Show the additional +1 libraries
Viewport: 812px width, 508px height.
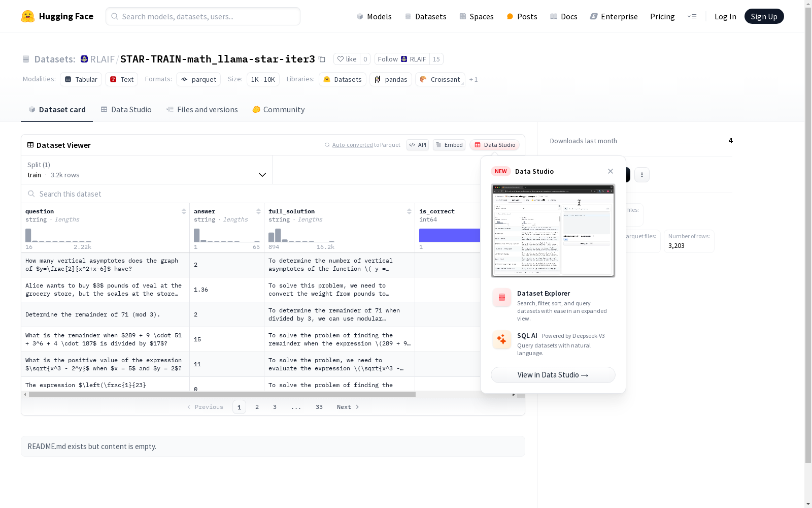click(x=473, y=80)
